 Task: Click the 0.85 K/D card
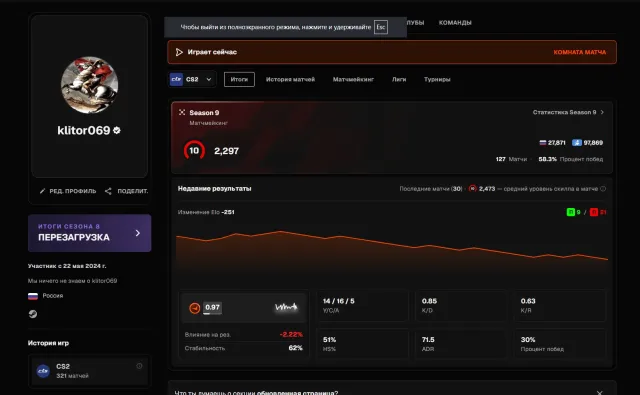461,306
